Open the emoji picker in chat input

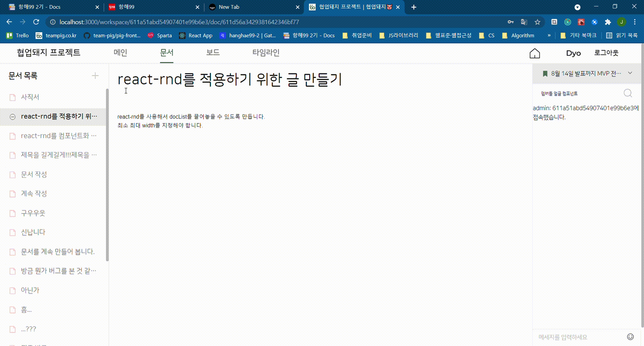pos(631,337)
